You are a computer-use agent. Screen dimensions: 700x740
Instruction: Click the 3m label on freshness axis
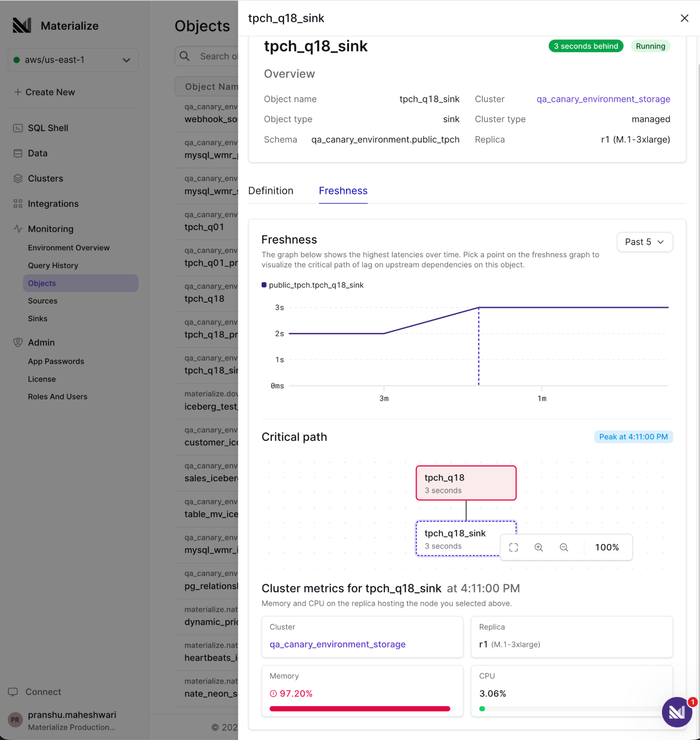[x=384, y=399]
